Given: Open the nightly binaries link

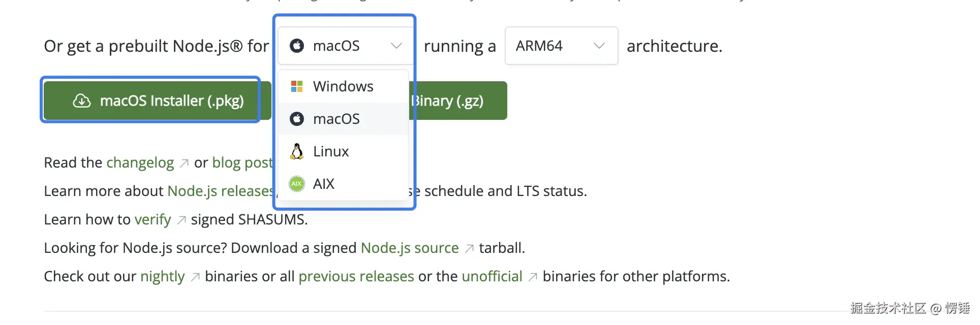Looking at the screenshot, I should [x=162, y=276].
